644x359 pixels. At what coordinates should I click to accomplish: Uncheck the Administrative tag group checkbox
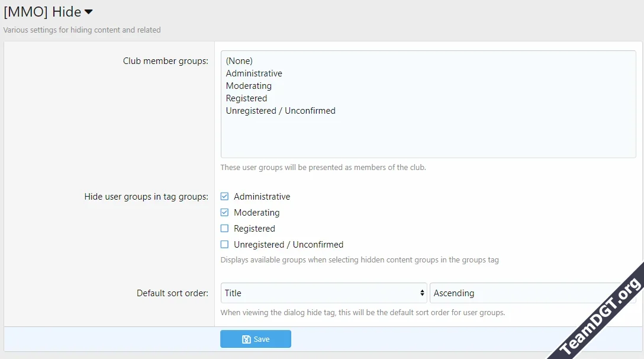[x=224, y=197]
